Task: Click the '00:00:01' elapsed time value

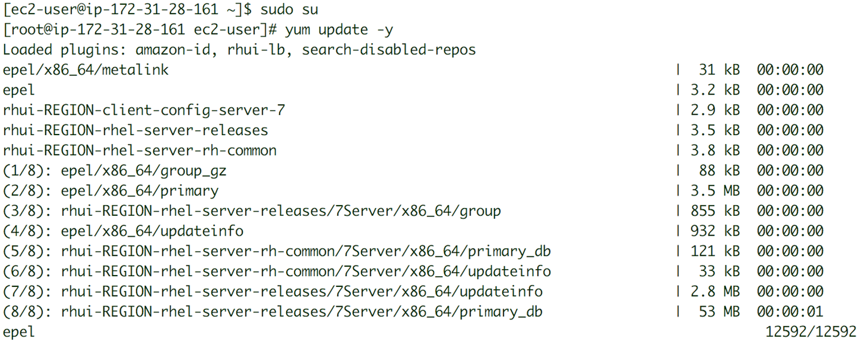Action: tap(790, 312)
